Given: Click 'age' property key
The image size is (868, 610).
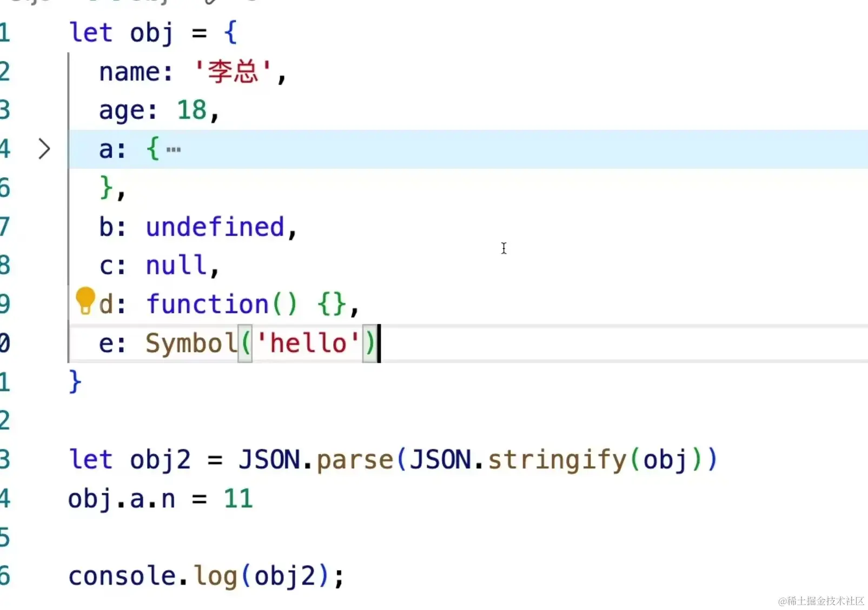Looking at the screenshot, I should point(122,111).
